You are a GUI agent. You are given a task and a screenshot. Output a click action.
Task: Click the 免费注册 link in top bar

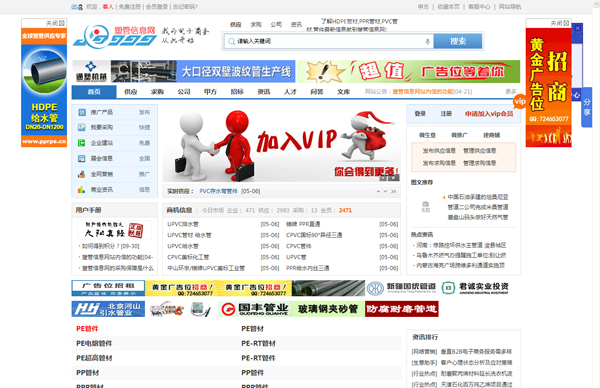[x=130, y=7]
